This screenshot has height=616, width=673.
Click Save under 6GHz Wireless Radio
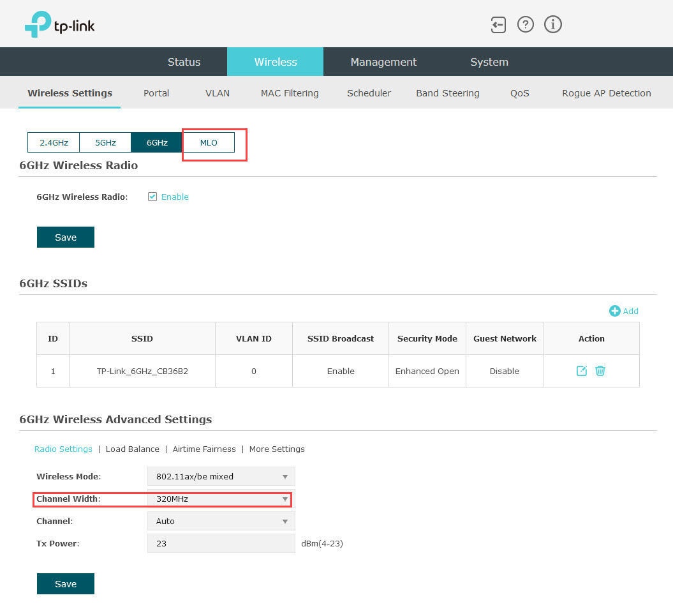point(66,237)
